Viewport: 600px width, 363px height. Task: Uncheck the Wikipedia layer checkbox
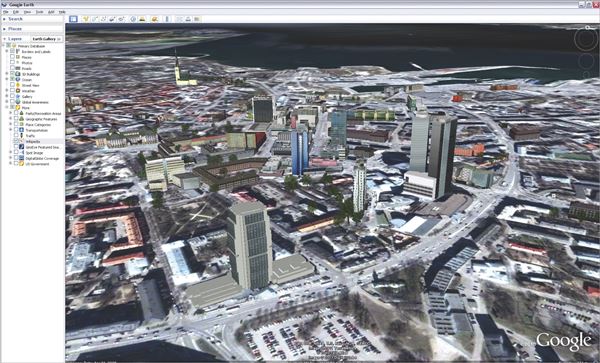(x=16, y=141)
